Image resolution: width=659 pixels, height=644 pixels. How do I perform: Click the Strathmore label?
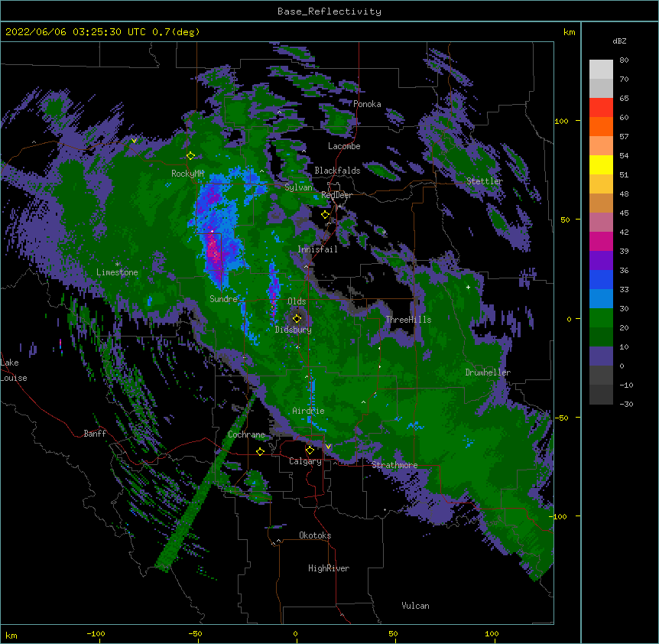[x=394, y=465]
